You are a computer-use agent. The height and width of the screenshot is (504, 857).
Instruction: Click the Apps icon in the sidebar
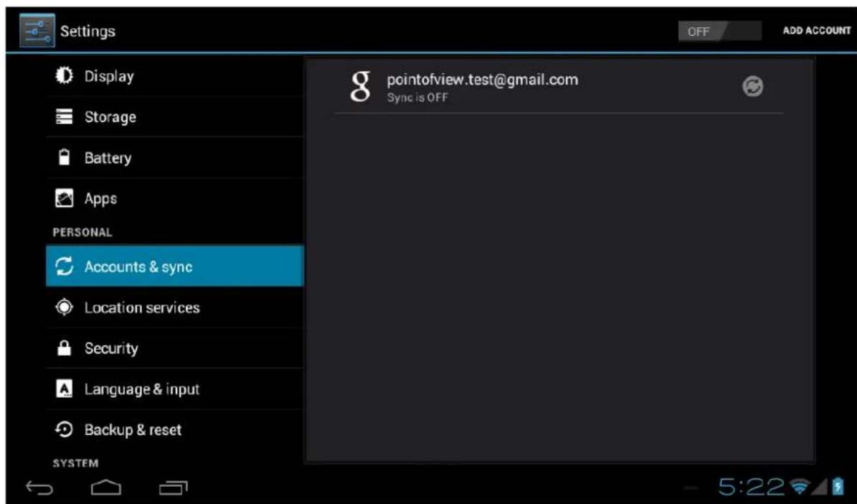pos(65,199)
